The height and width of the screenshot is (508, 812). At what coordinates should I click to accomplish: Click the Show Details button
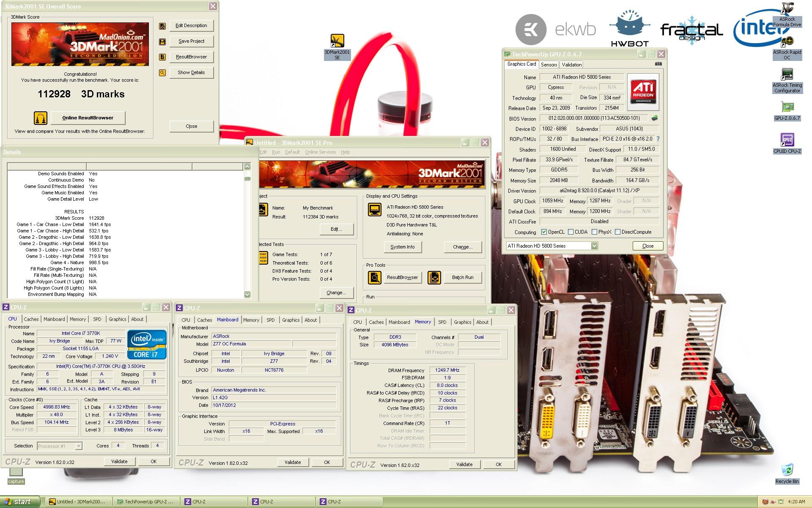191,73
